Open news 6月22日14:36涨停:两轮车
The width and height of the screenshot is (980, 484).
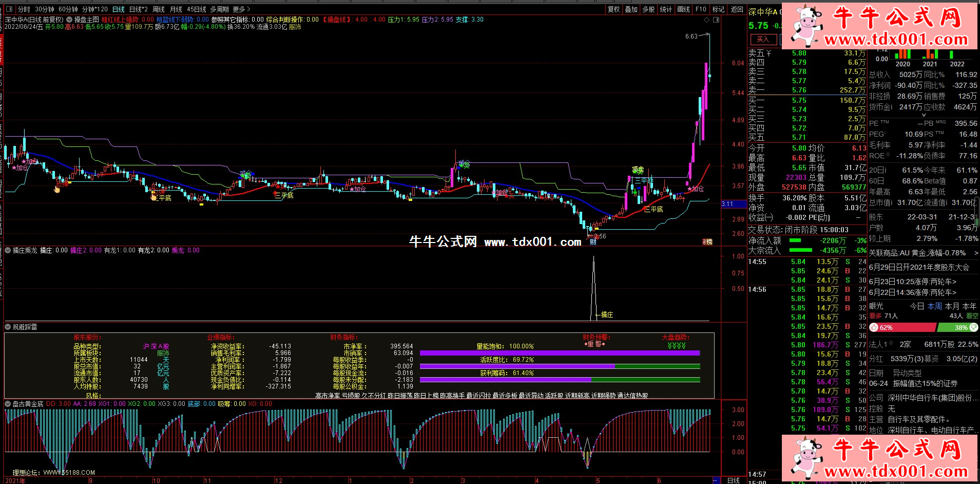913,292
